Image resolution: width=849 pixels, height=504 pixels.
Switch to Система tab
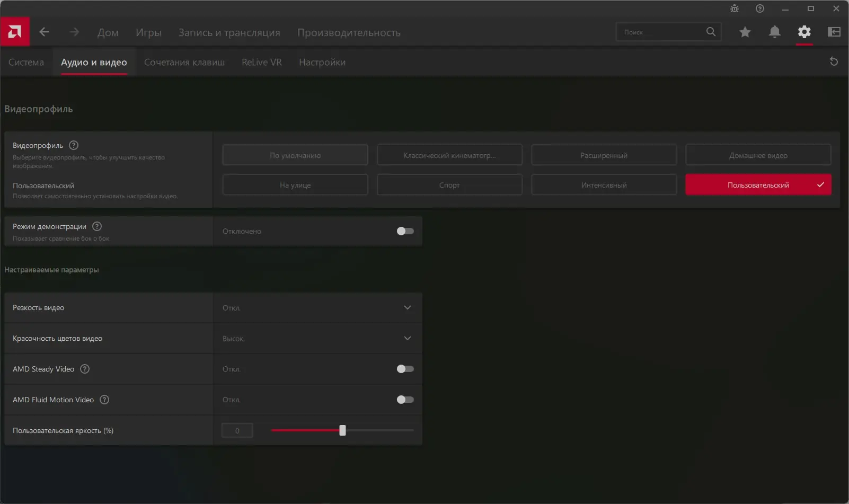[x=26, y=62]
